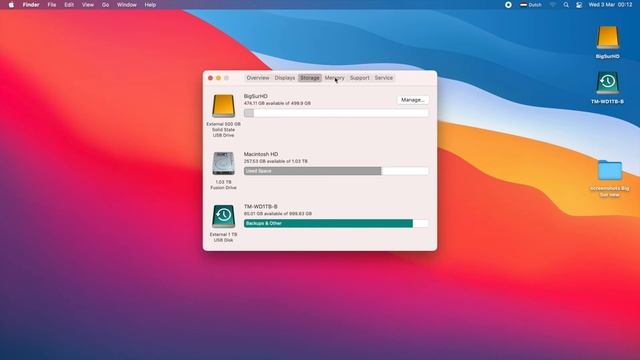
Task: Click the TM-WD1TB-B volume name in Storage window
Action: (260, 206)
